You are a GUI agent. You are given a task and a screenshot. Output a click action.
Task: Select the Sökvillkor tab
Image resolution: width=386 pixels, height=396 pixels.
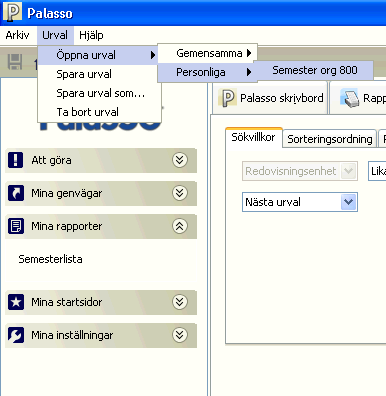click(x=254, y=137)
